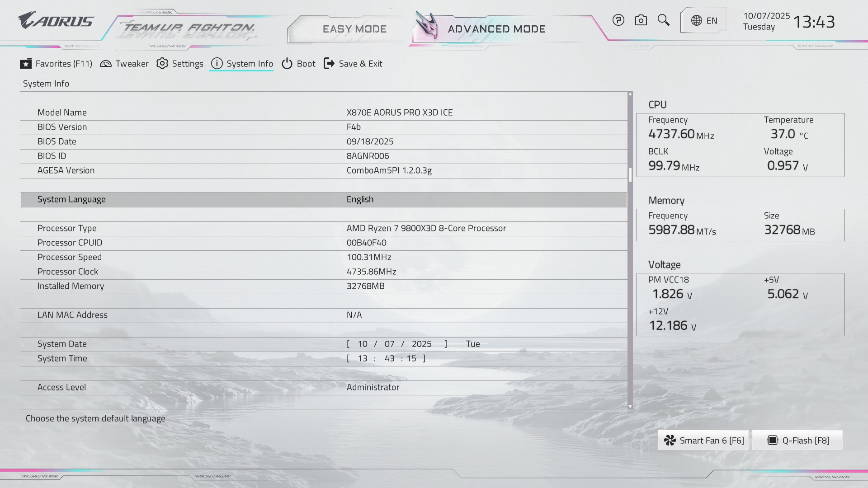Launch Smart Fan 6 utility
868x488 pixels.
703,440
